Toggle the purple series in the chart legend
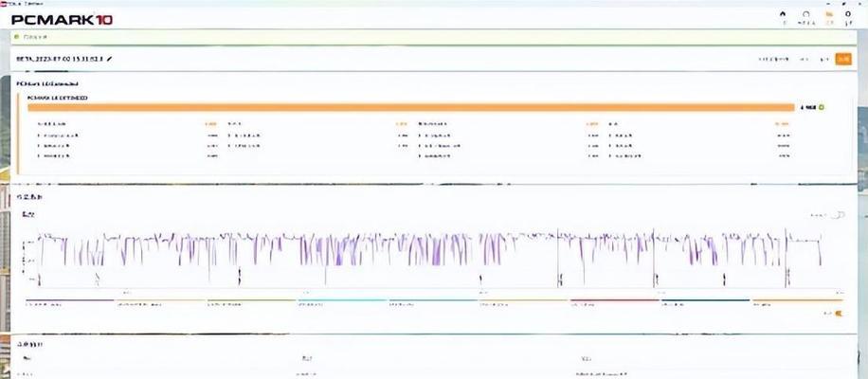The image size is (868, 379). click(x=69, y=302)
